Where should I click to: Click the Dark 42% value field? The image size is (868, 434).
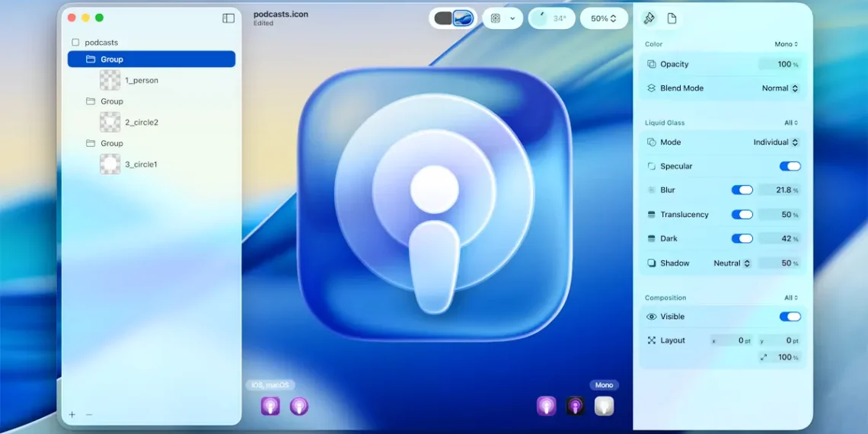click(780, 238)
